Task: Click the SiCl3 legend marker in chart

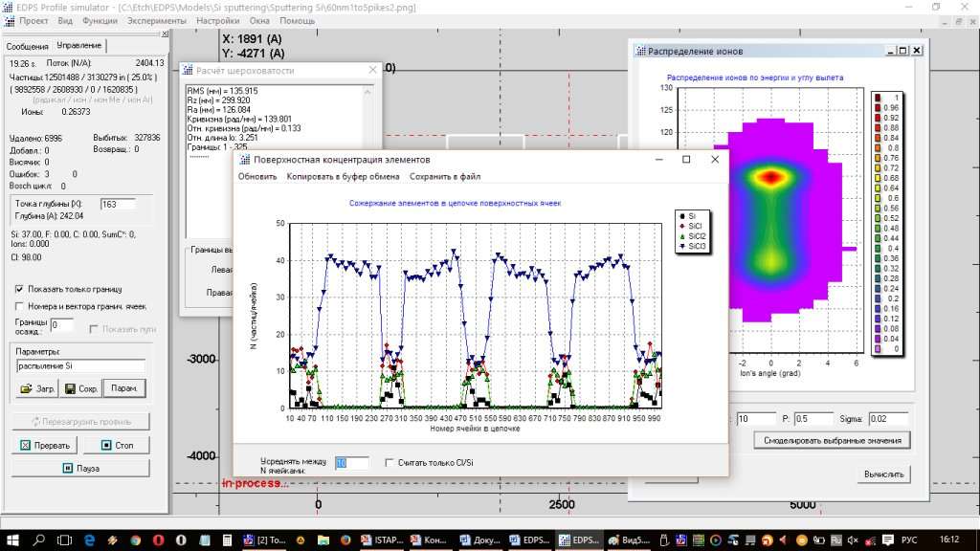Action: [682, 246]
